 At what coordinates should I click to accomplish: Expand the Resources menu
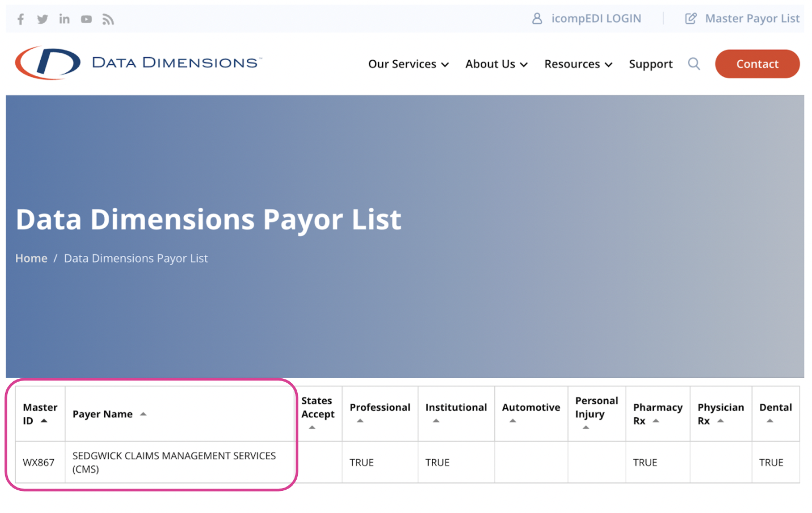click(578, 64)
